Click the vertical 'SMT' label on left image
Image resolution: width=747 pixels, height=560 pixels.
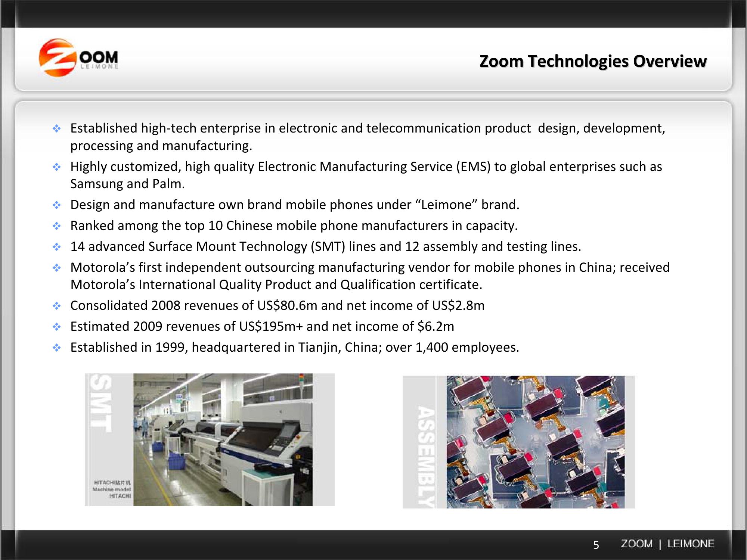(x=102, y=403)
